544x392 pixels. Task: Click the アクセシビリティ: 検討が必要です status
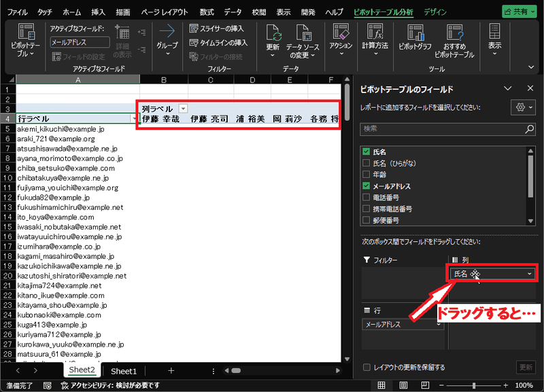point(110,385)
